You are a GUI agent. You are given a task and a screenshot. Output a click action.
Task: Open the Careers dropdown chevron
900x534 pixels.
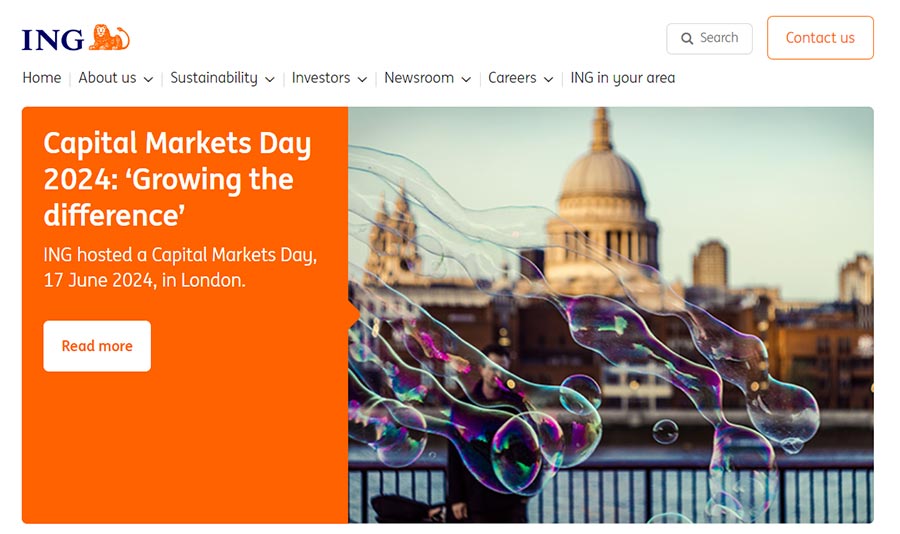click(548, 79)
